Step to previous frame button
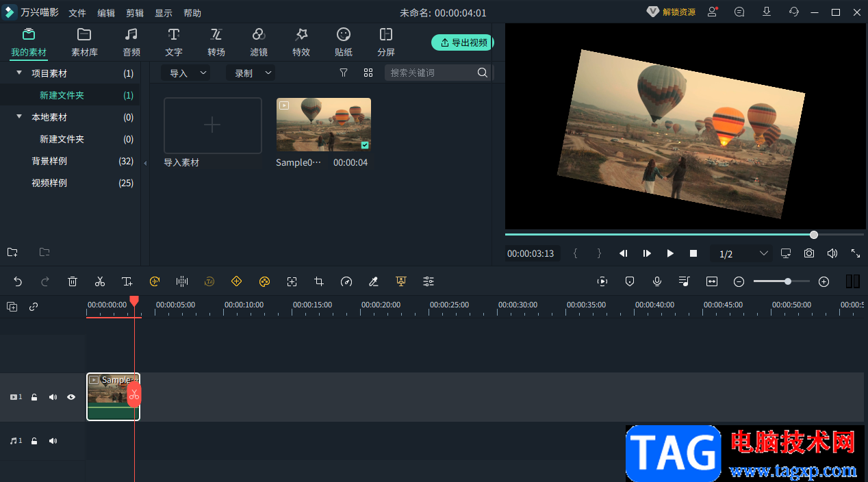868x482 pixels. point(624,253)
